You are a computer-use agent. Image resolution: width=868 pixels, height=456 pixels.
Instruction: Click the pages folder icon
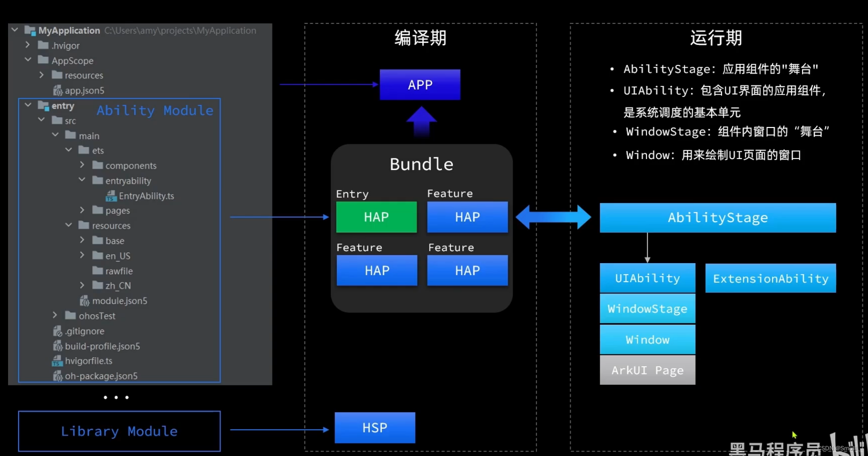click(98, 210)
